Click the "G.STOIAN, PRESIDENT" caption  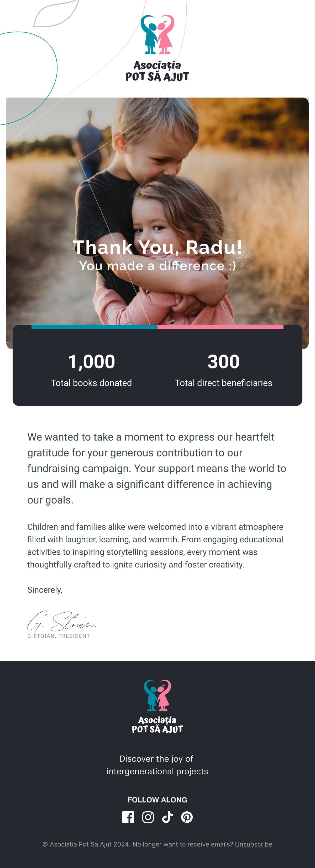tap(59, 636)
